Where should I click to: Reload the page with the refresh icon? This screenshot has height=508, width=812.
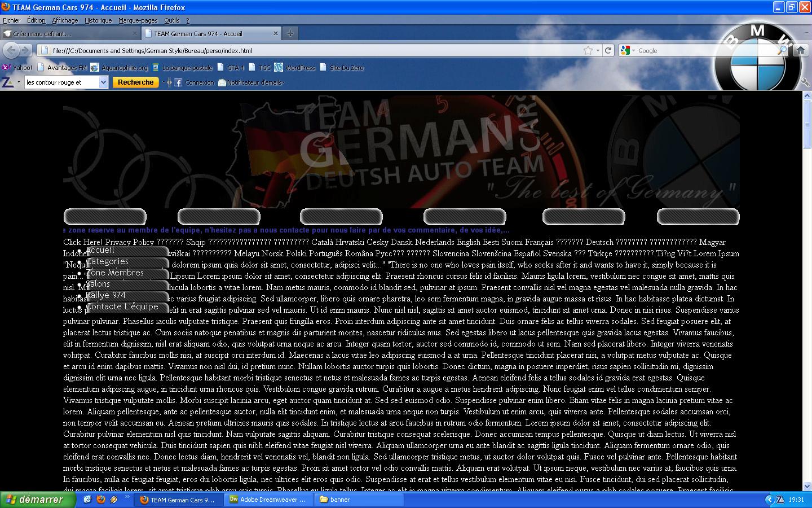tap(608, 50)
